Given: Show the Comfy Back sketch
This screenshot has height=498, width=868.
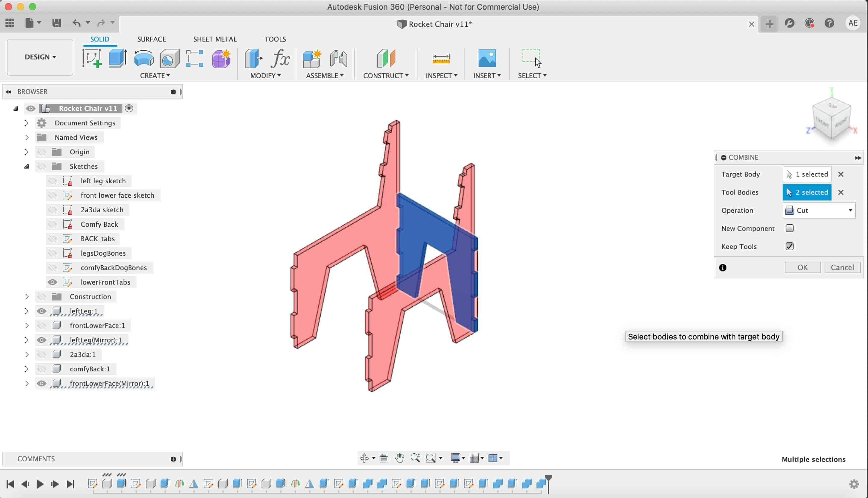Looking at the screenshot, I should point(52,224).
